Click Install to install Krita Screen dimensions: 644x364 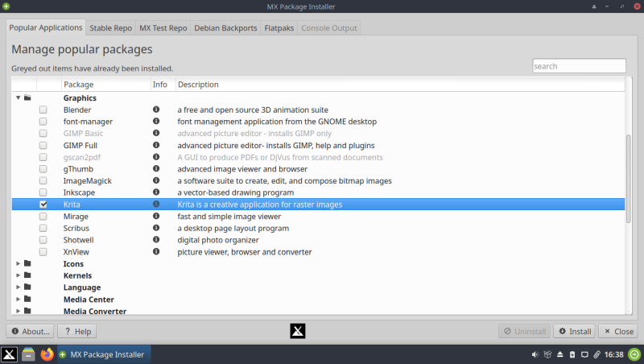(575, 331)
